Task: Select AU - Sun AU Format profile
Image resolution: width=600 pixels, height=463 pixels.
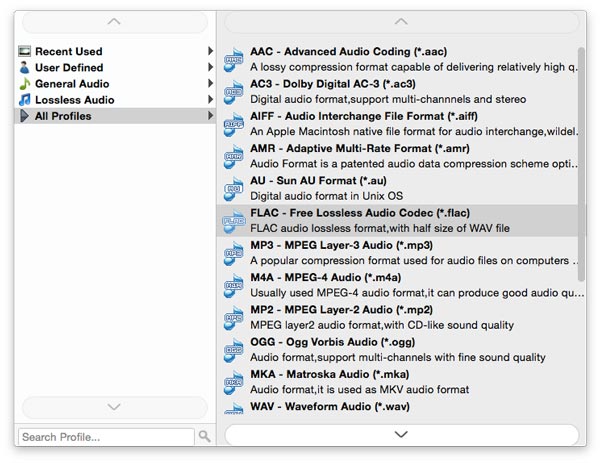Action: pyautogui.click(x=398, y=189)
